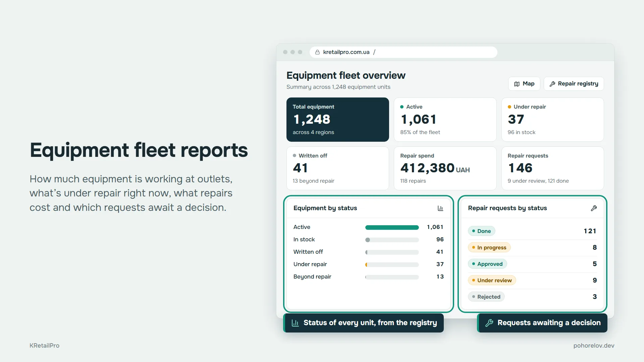Image resolution: width=644 pixels, height=362 pixels.
Task: Click the Under repair progress bar
Action: pyautogui.click(x=392, y=265)
